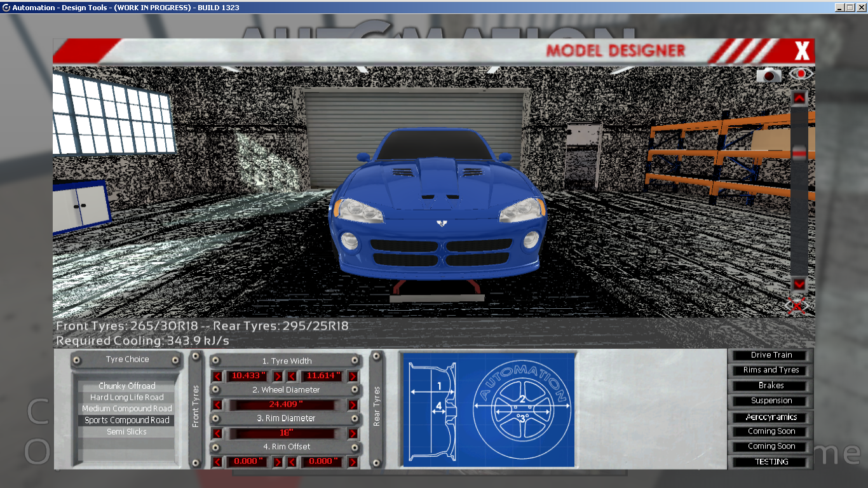Image resolution: width=868 pixels, height=488 pixels.
Task: Click the 24.409" wheel diameter value
Action: (285, 405)
